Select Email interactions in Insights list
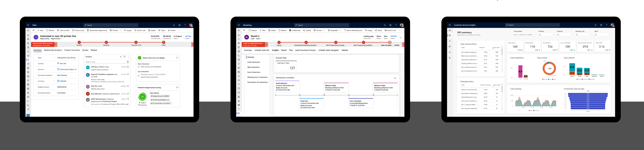The width and height of the screenshot is (644, 150). click(x=254, y=62)
